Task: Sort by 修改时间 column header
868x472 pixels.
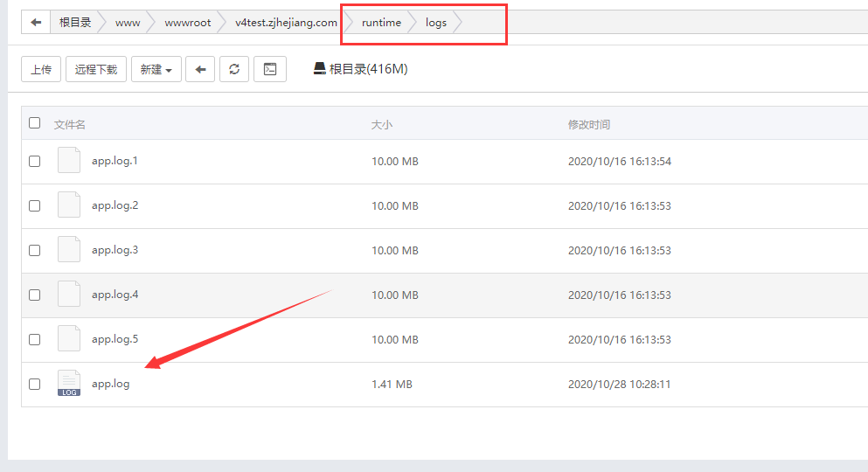Action: pos(589,124)
